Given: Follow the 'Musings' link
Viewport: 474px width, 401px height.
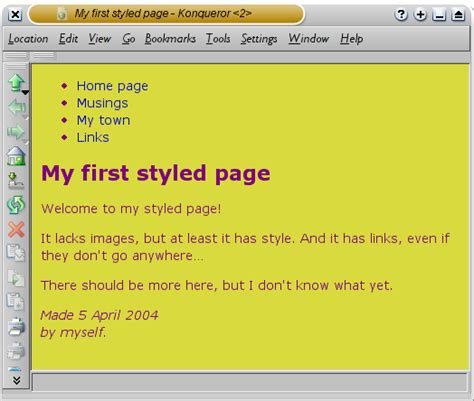Looking at the screenshot, I should (x=102, y=103).
